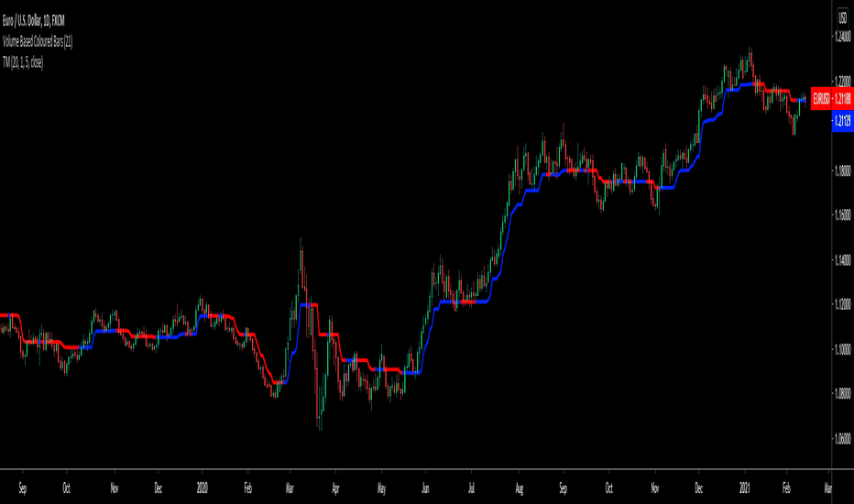This screenshot has height=504, width=854.
Task: Click the Apr label on time axis
Action: 335,488
